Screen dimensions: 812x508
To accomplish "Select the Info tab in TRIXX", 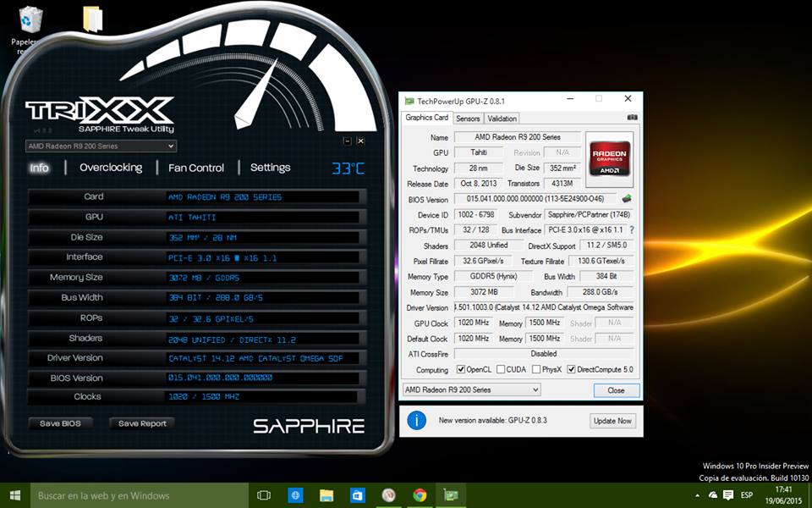I will click(x=40, y=168).
